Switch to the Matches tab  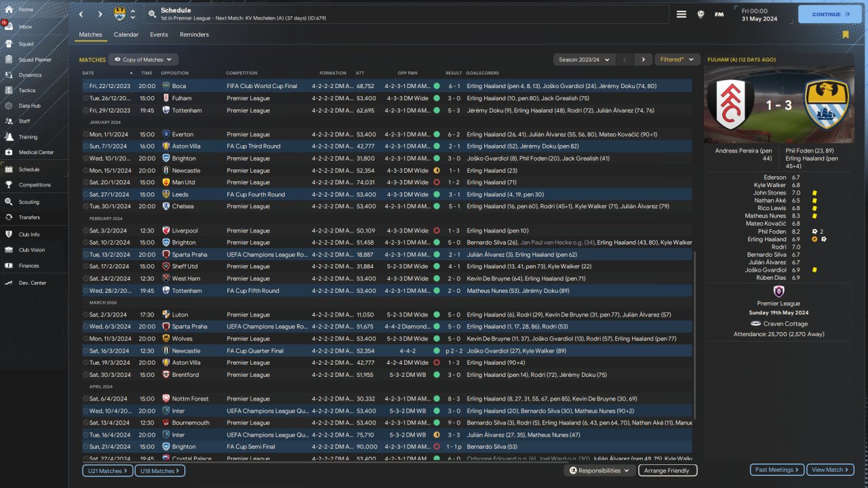(91, 35)
